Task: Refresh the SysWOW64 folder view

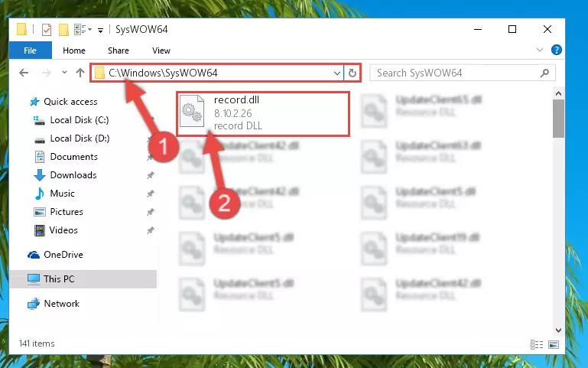Action: tap(352, 73)
